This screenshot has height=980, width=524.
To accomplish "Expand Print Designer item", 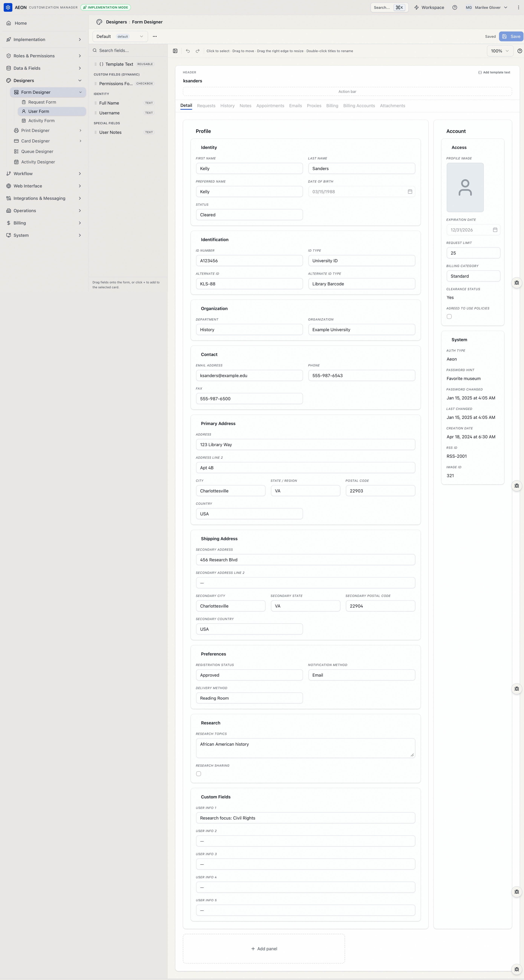I will point(48,130).
